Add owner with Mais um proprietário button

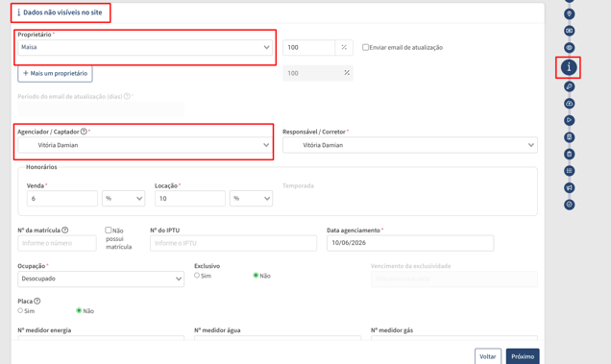[55, 74]
